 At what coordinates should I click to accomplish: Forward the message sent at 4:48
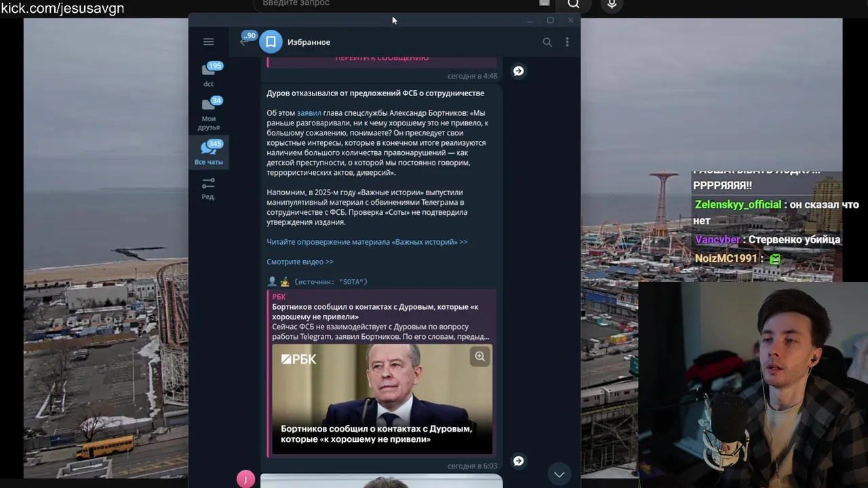coord(518,70)
